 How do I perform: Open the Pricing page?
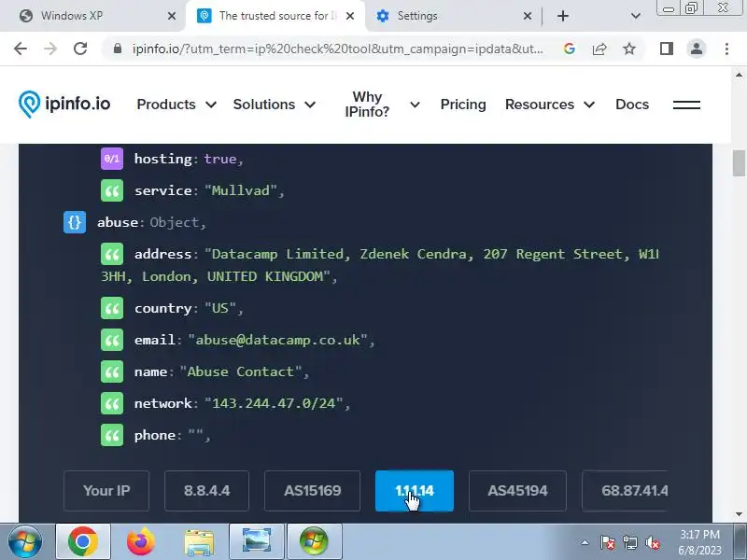(x=463, y=105)
